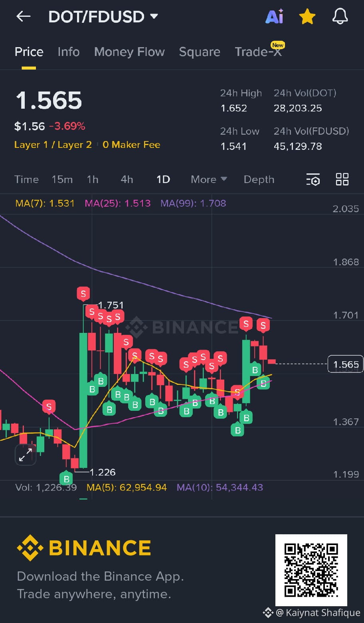364x623 pixels.
Task: Tap the back arrow icon
Action: click(x=24, y=16)
